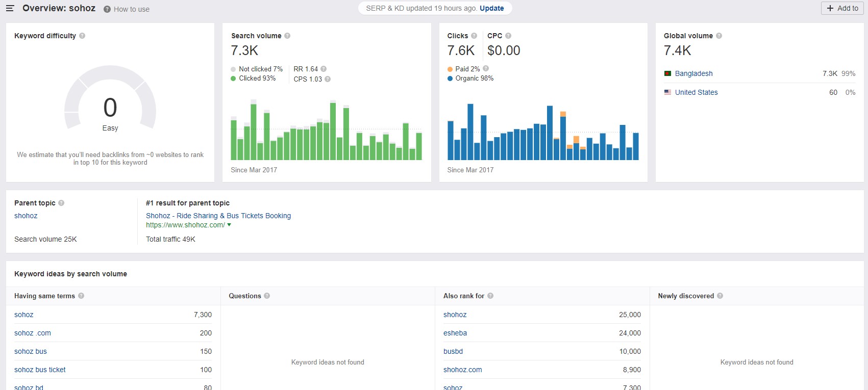Click the Search volume 25K text
The width and height of the screenshot is (868, 390).
(x=45, y=239)
